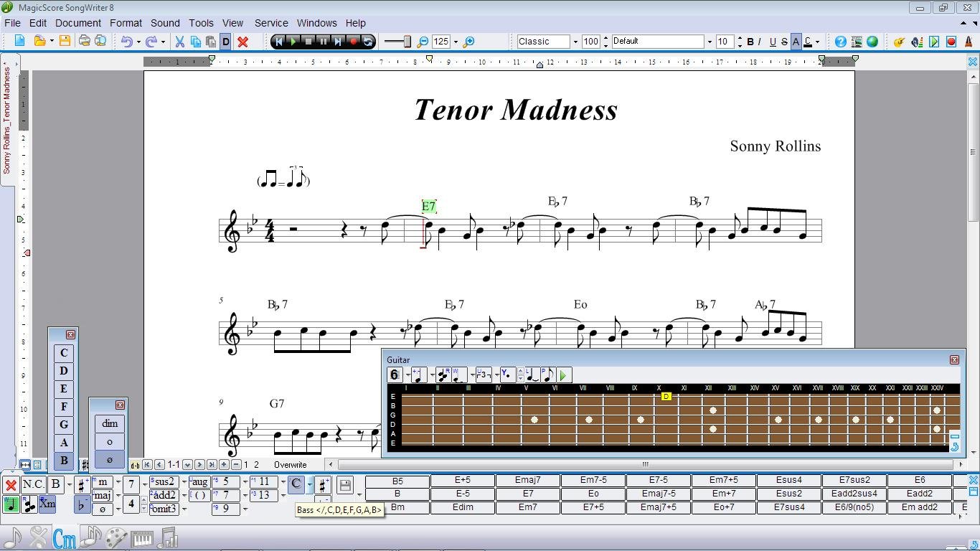Create a new document with the blank page icon
This screenshot has width=980, height=551.
pos(19,42)
